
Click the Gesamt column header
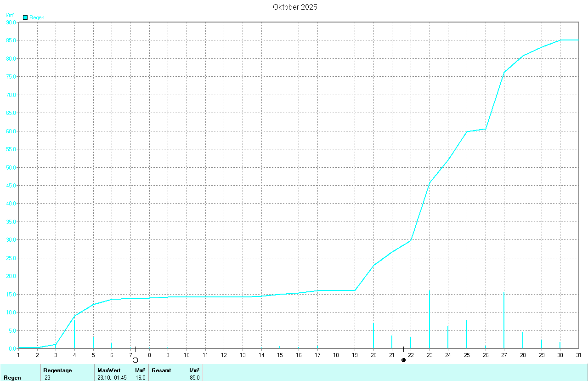tap(161, 370)
